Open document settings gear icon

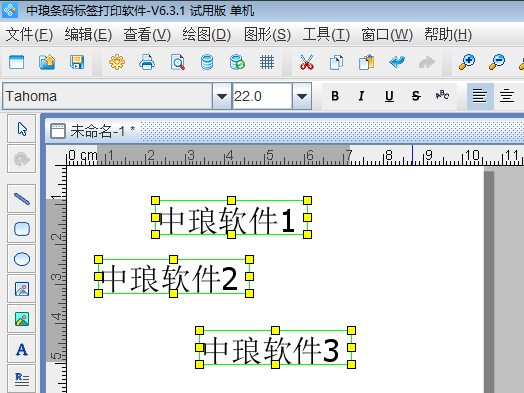(x=117, y=62)
